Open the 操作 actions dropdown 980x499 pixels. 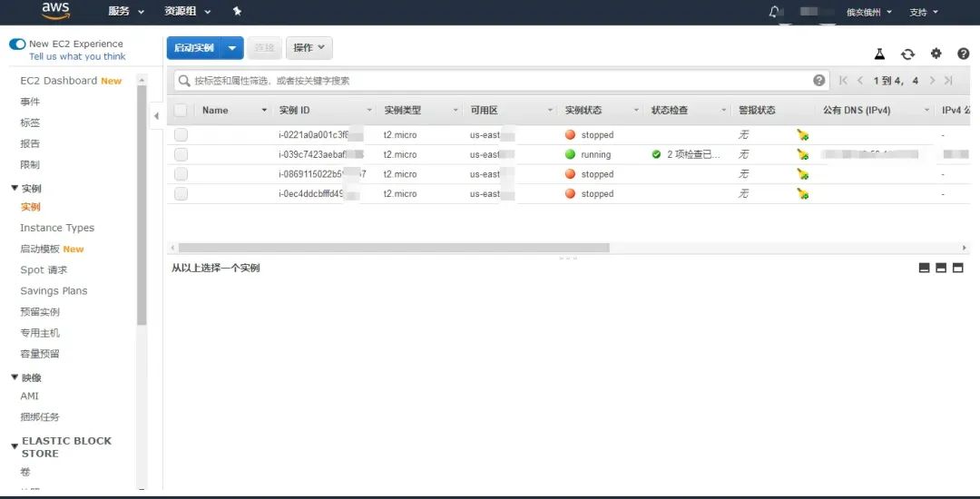(309, 48)
